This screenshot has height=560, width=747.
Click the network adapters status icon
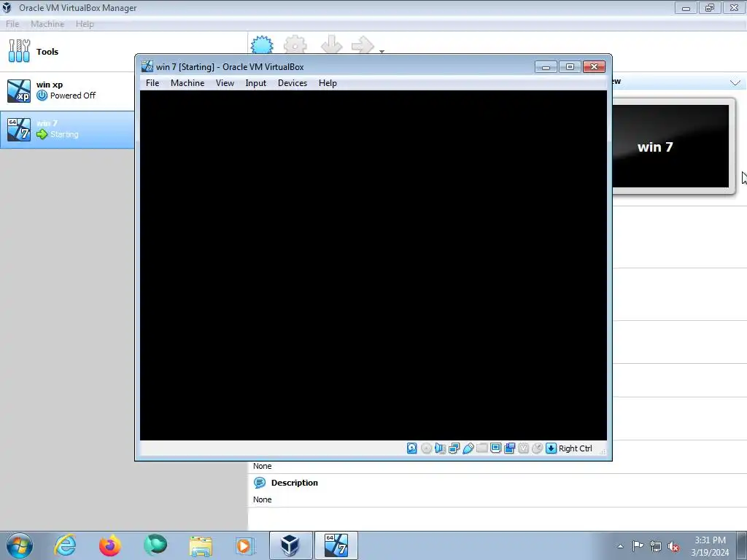click(x=454, y=448)
